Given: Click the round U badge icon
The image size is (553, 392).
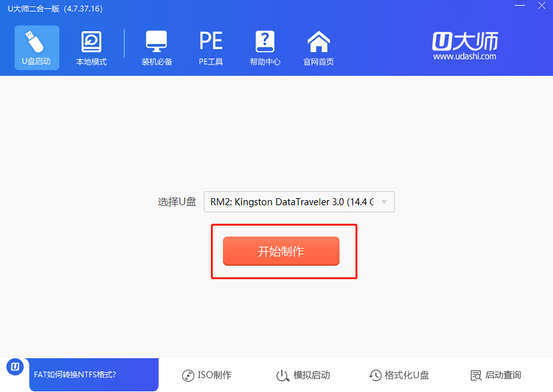Looking at the screenshot, I should (15, 367).
